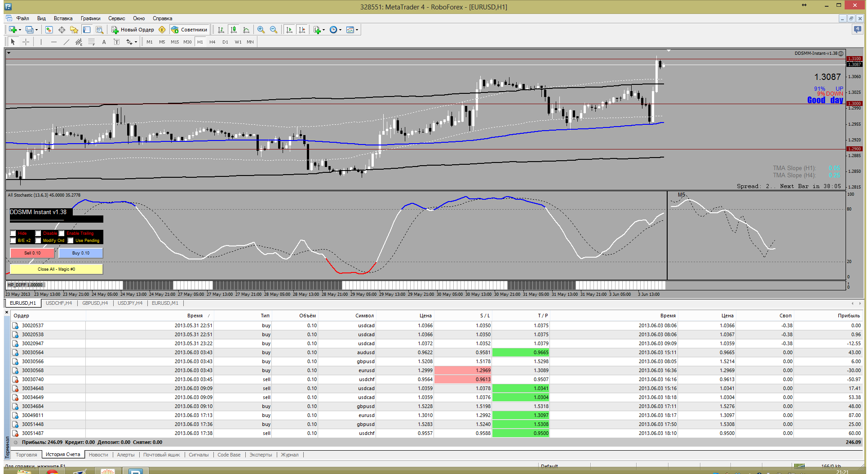Click the yellow MetaEditor diamond icon
868x474 pixels.
point(162,30)
